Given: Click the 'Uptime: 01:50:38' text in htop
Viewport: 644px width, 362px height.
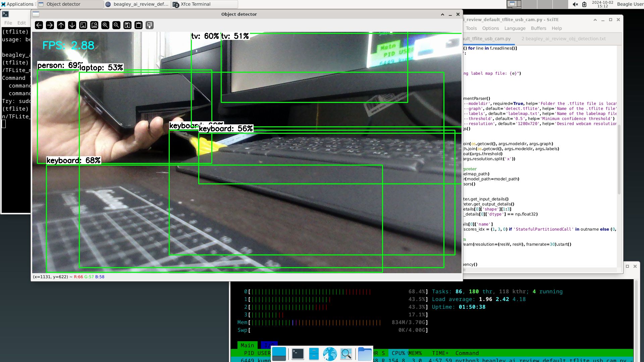Looking at the screenshot, I should (x=459, y=307).
